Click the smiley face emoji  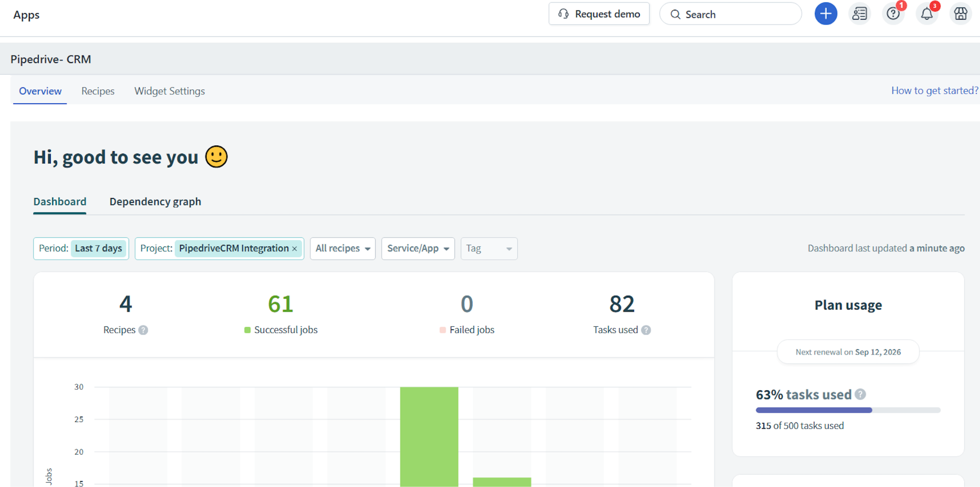pyautogui.click(x=216, y=157)
